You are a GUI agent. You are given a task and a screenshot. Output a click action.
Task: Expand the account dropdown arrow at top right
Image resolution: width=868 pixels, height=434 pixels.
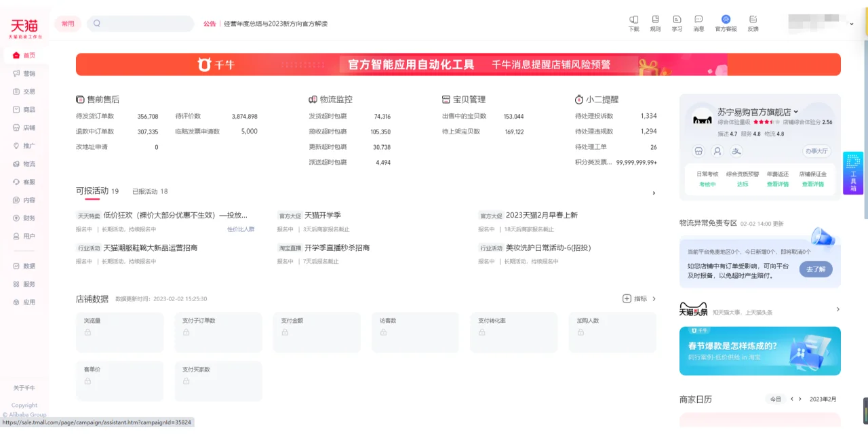pos(852,24)
